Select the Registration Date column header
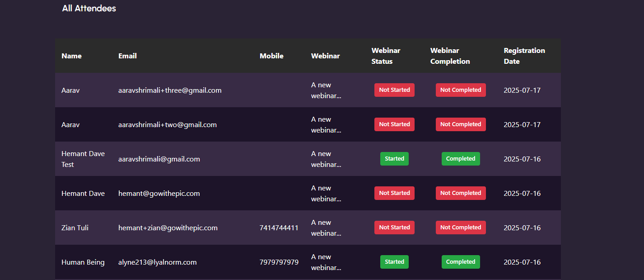 [524, 56]
